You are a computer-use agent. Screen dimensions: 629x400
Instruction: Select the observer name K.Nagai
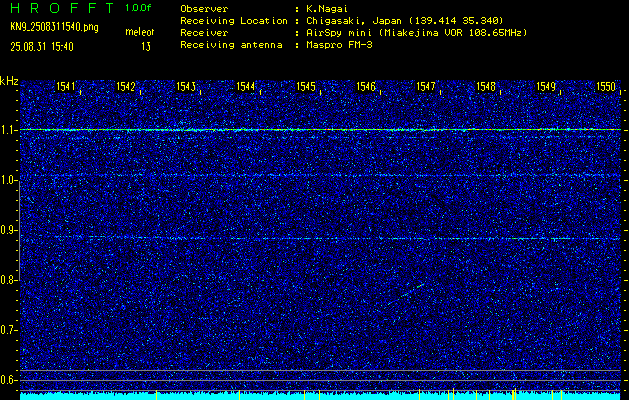pos(329,8)
